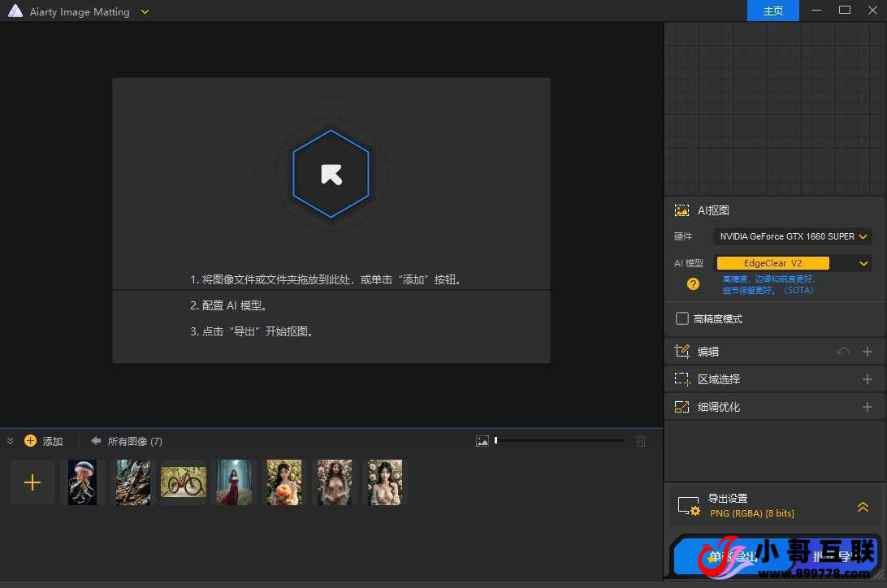Open the Aiarty Image Matting title dropdown
The image size is (887, 588).
pos(145,11)
